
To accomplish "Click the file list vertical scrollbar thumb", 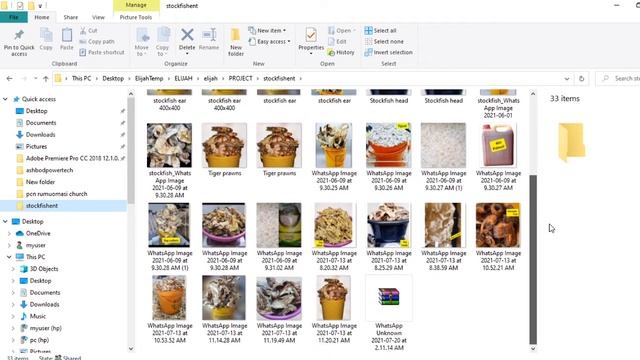I will pyautogui.click(x=533, y=260).
